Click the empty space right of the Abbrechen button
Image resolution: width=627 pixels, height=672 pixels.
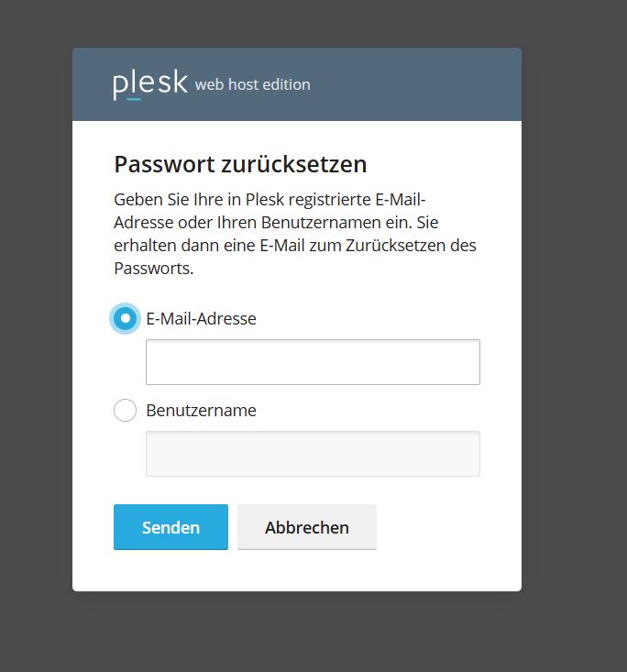pos(448,527)
